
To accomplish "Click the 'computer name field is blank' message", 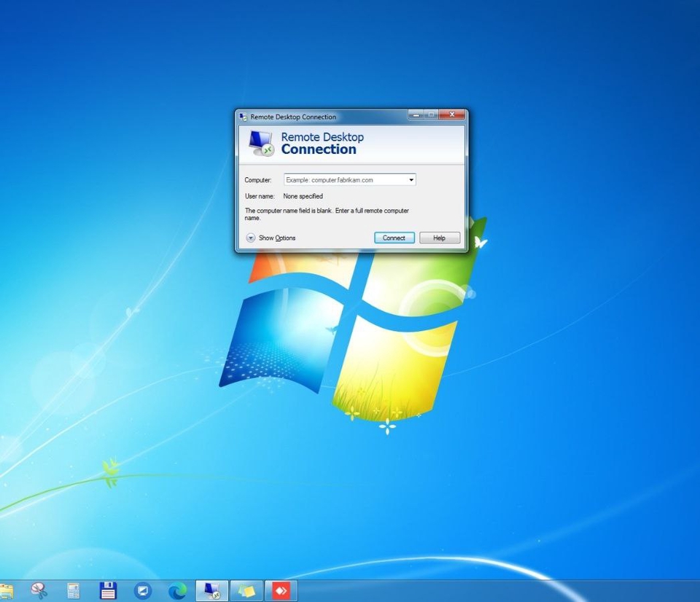I will click(x=327, y=214).
